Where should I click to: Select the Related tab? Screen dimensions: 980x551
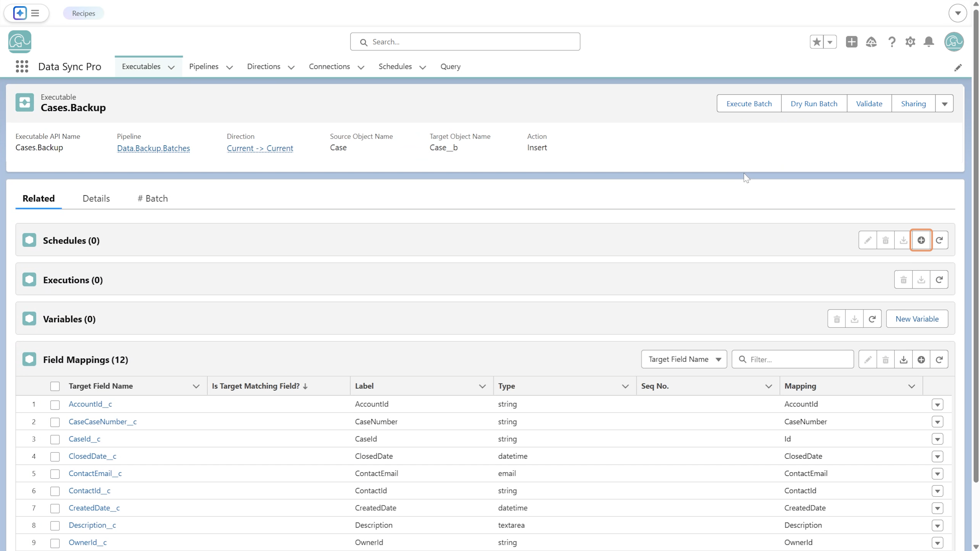click(39, 198)
